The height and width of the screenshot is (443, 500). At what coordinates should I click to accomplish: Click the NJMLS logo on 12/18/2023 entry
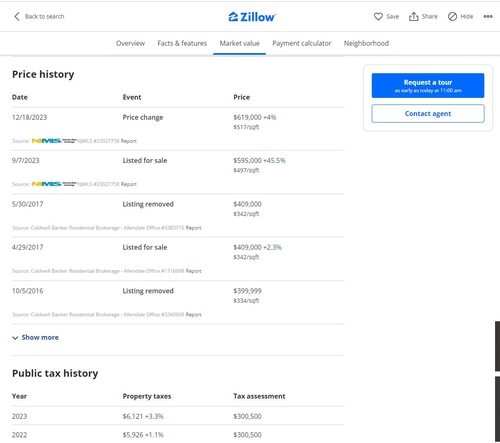pyautogui.click(x=54, y=141)
